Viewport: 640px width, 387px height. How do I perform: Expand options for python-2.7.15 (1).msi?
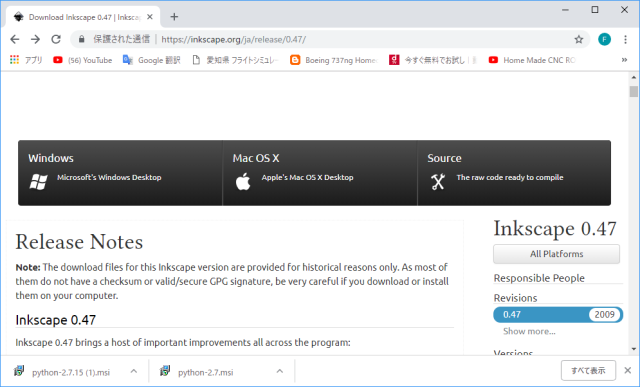pos(133,371)
